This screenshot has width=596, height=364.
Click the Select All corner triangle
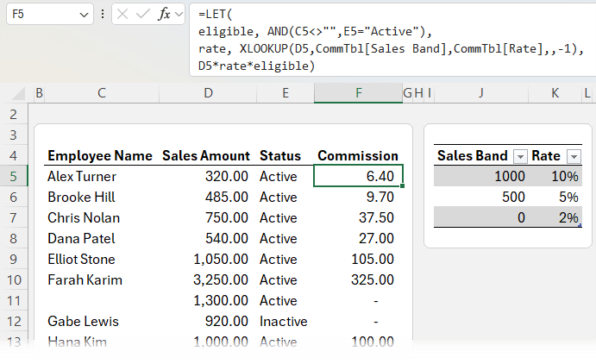[x=18, y=93]
